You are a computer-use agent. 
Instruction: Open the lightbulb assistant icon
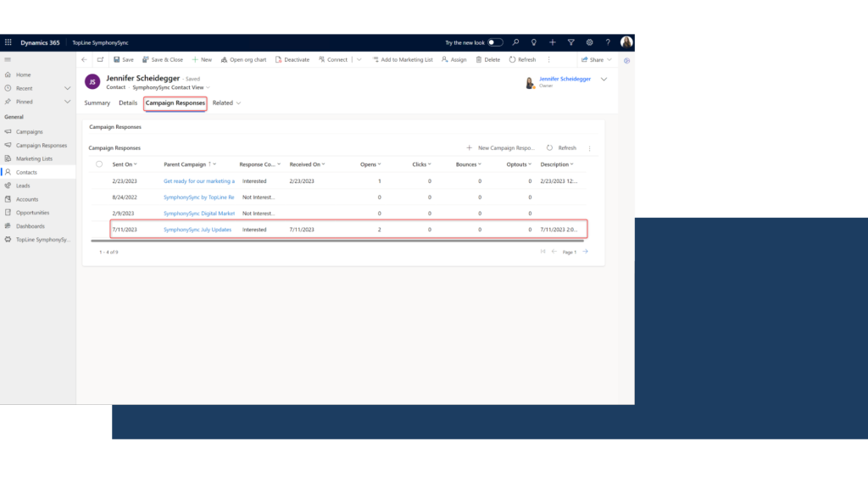(534, 42)
